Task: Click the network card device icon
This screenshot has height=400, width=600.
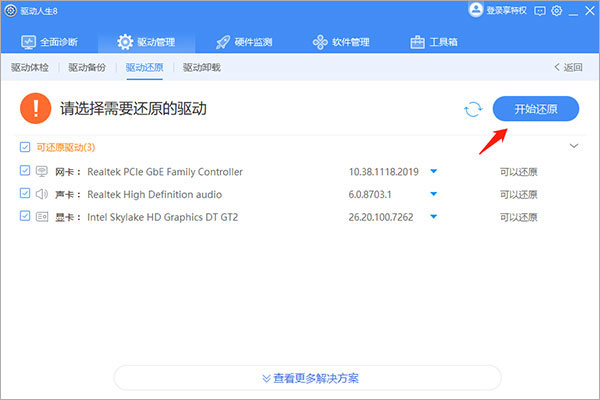Action: [42, 171]
